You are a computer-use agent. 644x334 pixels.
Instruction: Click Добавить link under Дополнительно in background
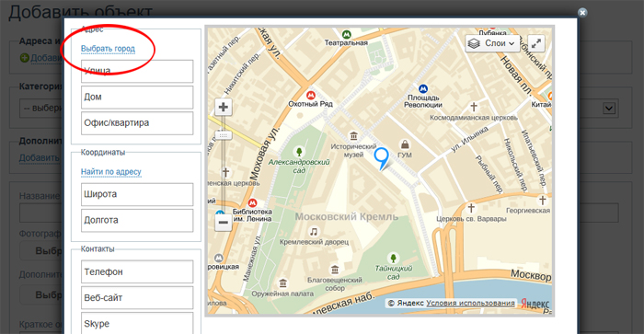pos(39,157)
